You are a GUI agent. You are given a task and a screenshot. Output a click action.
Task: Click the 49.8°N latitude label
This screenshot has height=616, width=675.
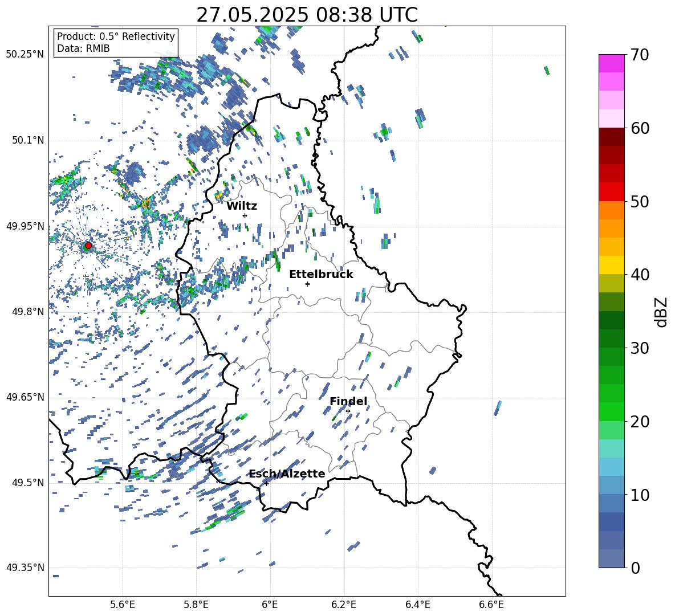click(x=28, y=312)
